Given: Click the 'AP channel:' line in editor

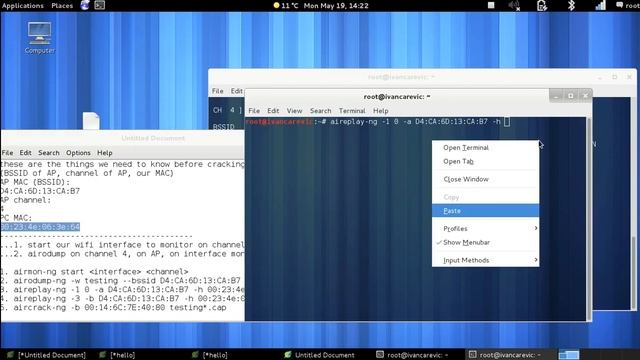Looking at the screenshot, I should (x=26, y=200).
